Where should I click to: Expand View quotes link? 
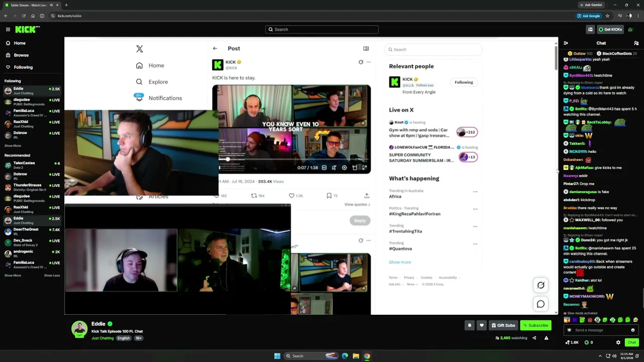(357, 205)
